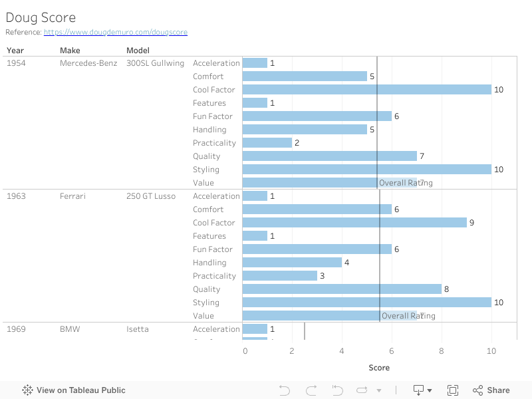The image size is (532, 399).
Task: Select the 250 GT Lusso model cell
Action: (151, 196)
